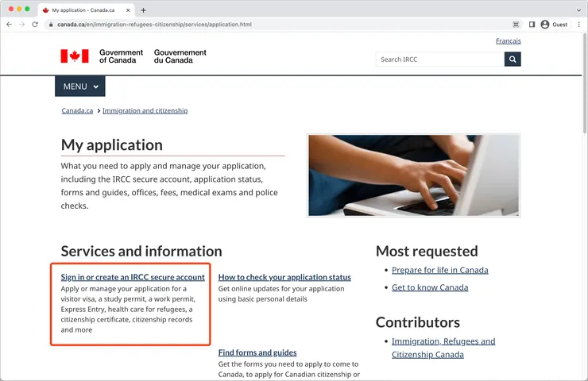Click the Services and information heading

pos(141,251)
